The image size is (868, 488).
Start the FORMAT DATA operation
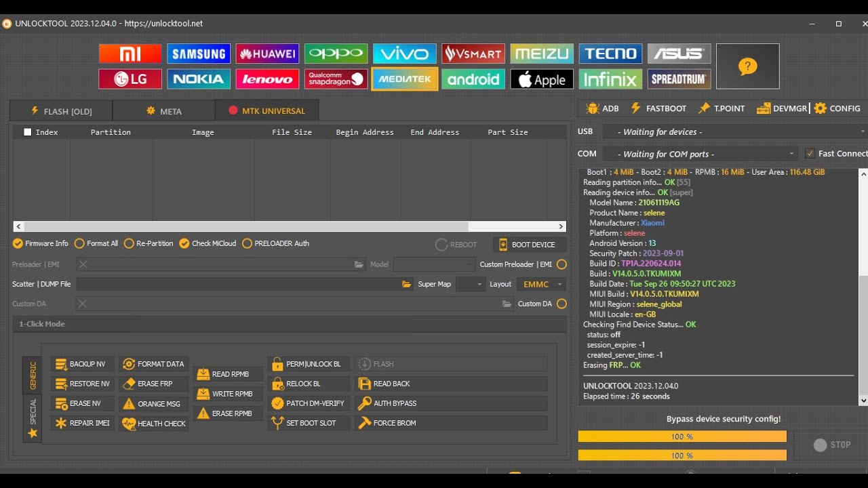[153, 364]
